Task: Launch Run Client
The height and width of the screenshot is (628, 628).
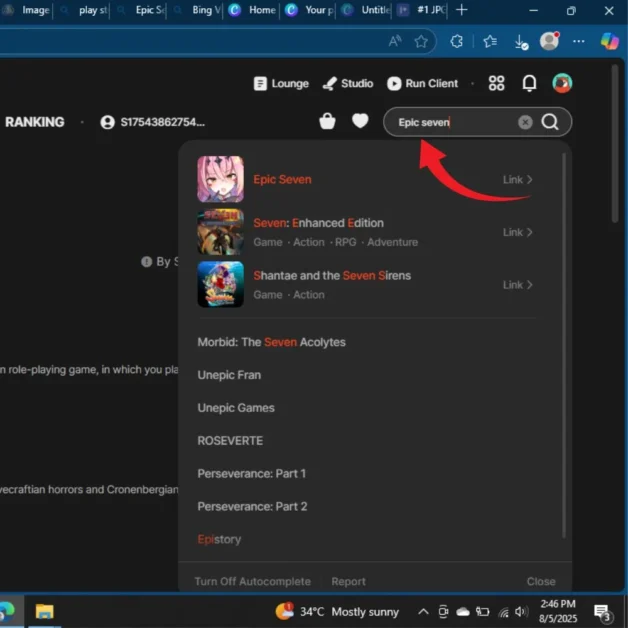Action: (422, 83)
